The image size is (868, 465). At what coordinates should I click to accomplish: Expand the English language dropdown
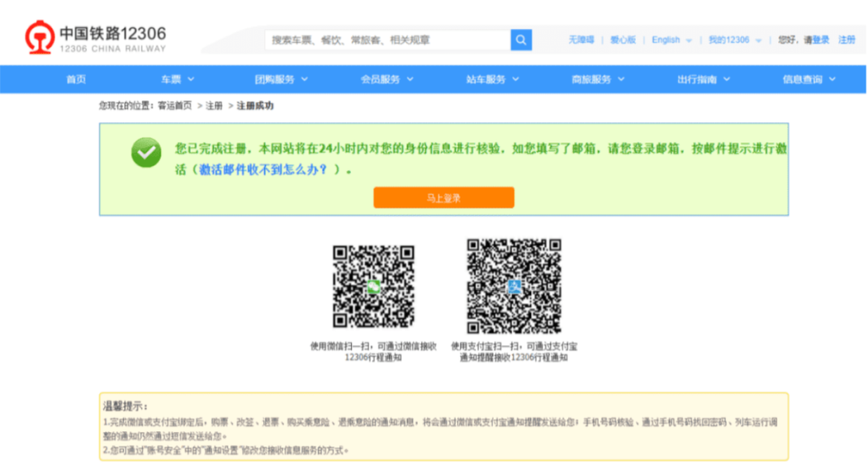click(x=671, y=40)
